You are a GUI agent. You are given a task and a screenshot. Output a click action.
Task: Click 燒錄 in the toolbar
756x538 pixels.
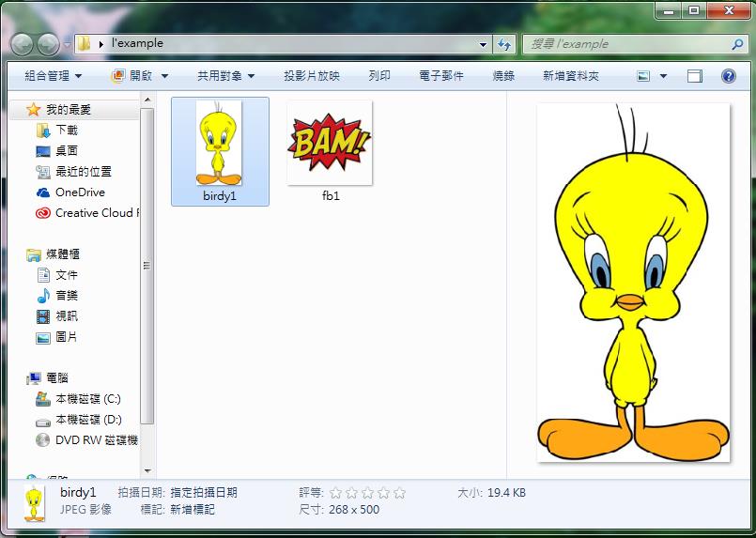click(503, 76)
